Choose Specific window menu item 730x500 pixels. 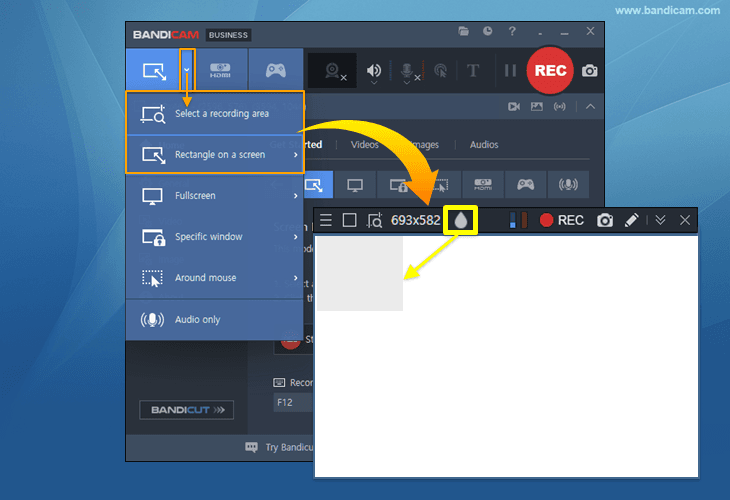[x=215, y=236]
